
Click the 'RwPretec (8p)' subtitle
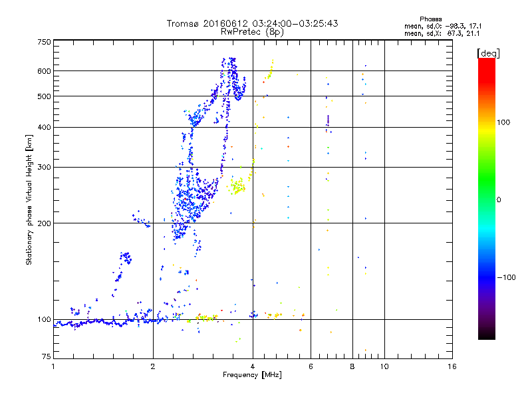click(252, 32)
